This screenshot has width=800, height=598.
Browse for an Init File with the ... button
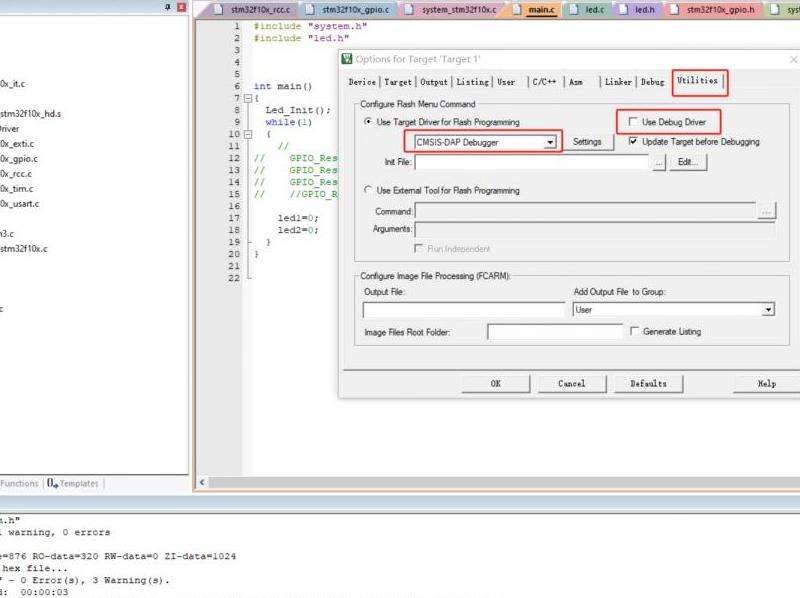click(659, 163)
